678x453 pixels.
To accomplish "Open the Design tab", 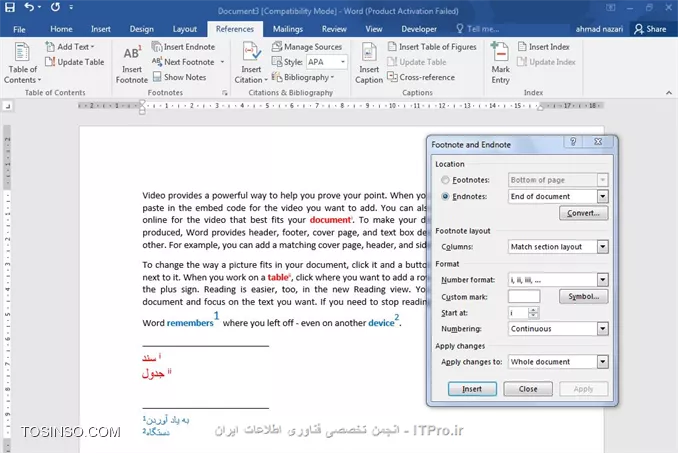I will point(141,29).
